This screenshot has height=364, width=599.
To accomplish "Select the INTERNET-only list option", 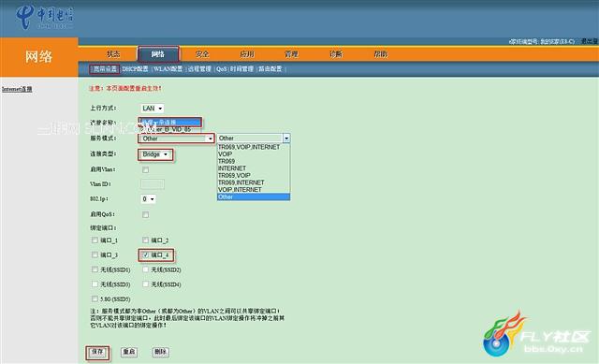I will [x=254, y=168].
